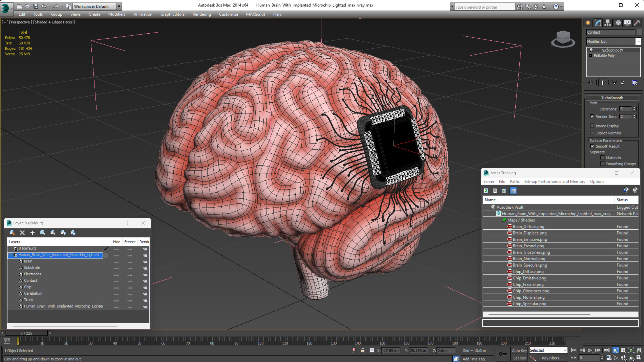Open the Modifiers menu
The height and width of the screenshot is (362, 644).
(116, 14)
